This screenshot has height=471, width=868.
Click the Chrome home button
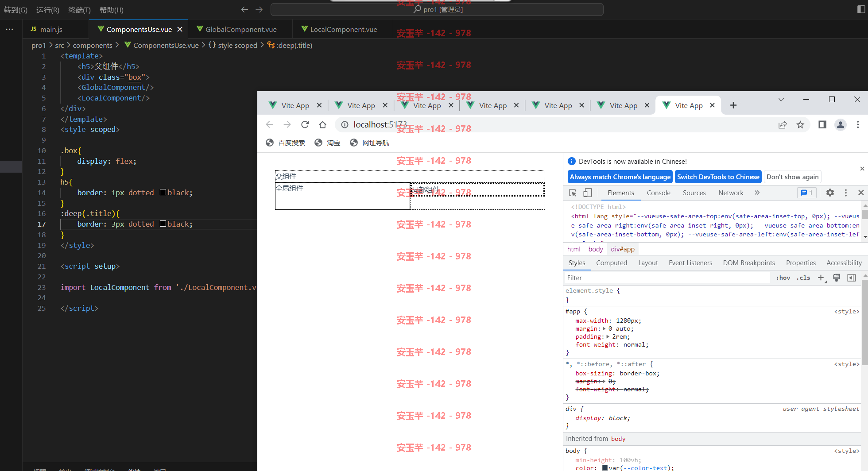[322, 125]
